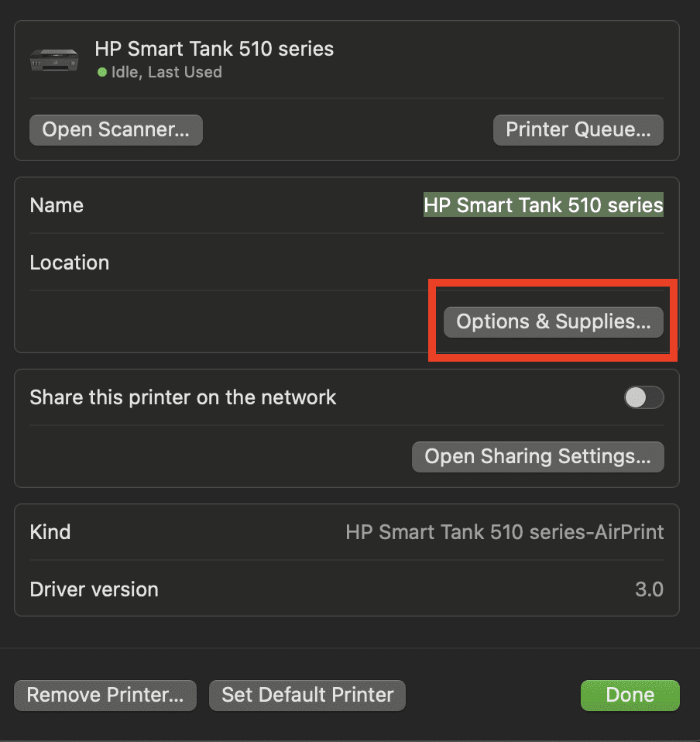This screenshot has width=700, height=742.
Task: Click the highlighted printer Name field
Action: [543, 205]
